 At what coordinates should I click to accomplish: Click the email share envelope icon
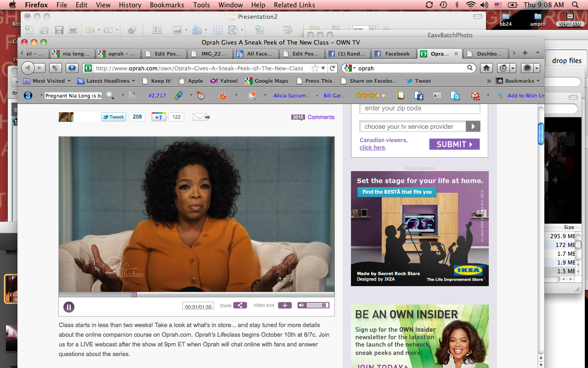(201, 117)
